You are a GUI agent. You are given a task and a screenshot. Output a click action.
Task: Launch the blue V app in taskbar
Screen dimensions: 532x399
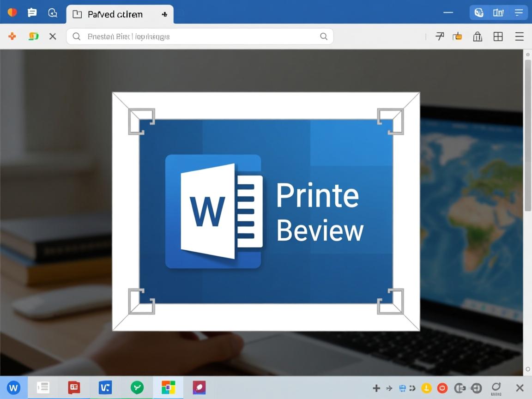coord(105,388)
